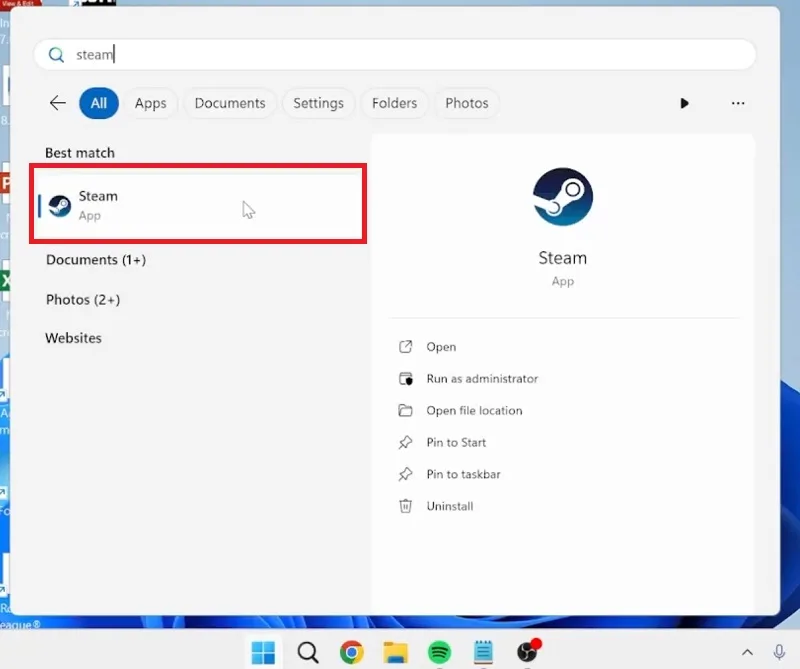
Task: Click inside the search box containing steam
Action: (394, 55)
